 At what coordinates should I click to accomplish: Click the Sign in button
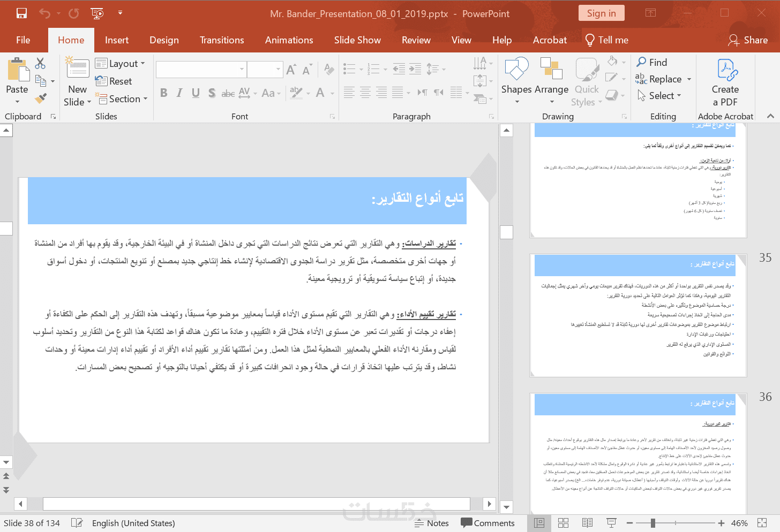coord(602,13)
